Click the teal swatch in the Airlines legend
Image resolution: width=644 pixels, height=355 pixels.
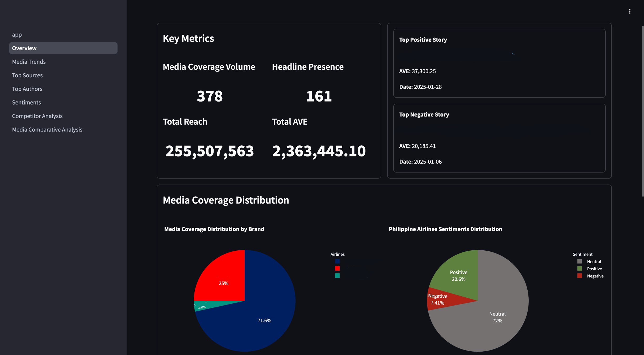[x=337, y=276]
